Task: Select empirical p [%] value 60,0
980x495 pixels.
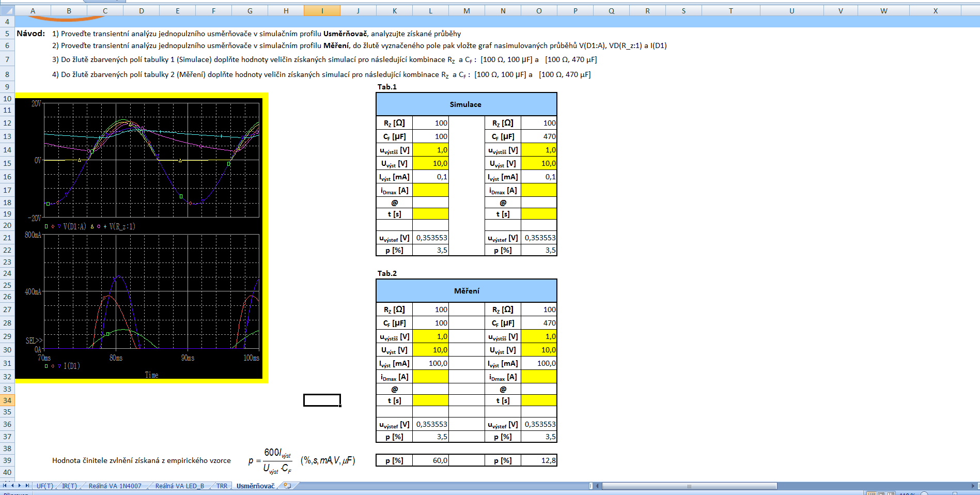Action: (430, 460)
